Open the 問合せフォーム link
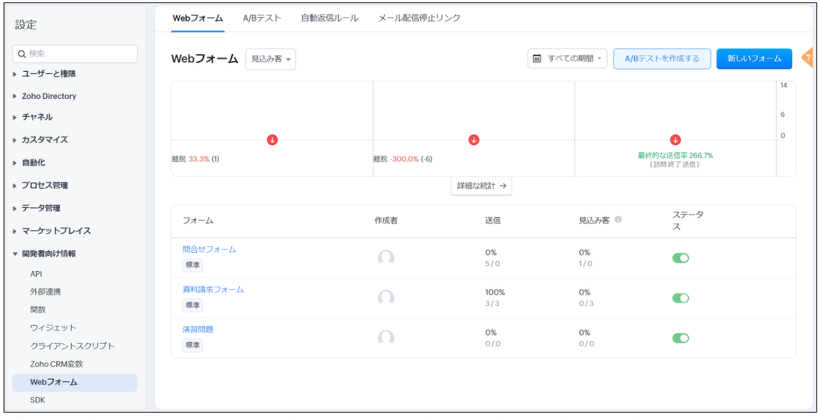820x417 pixels. click(209, 249)
